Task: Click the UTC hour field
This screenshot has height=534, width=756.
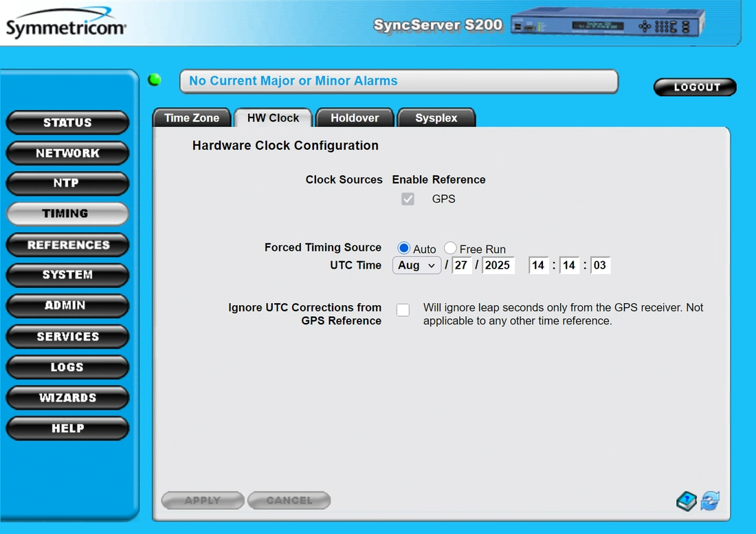Action: pos(539,265)
